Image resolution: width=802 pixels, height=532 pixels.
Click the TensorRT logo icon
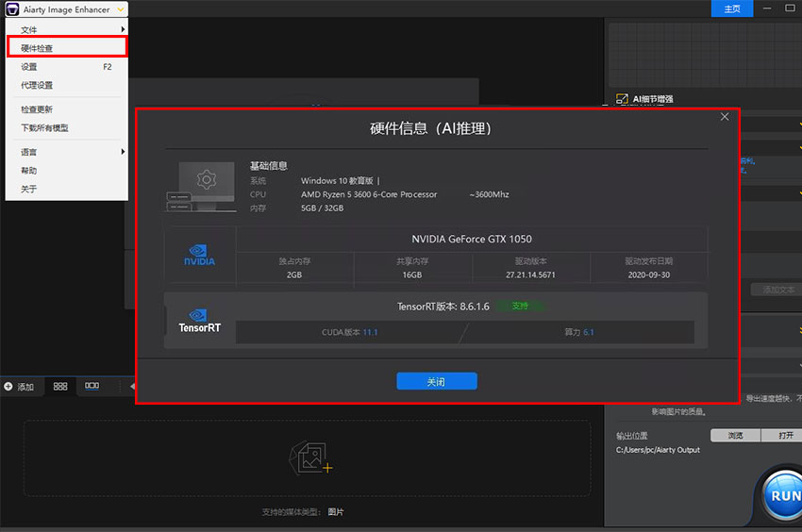tap(199, 321)
